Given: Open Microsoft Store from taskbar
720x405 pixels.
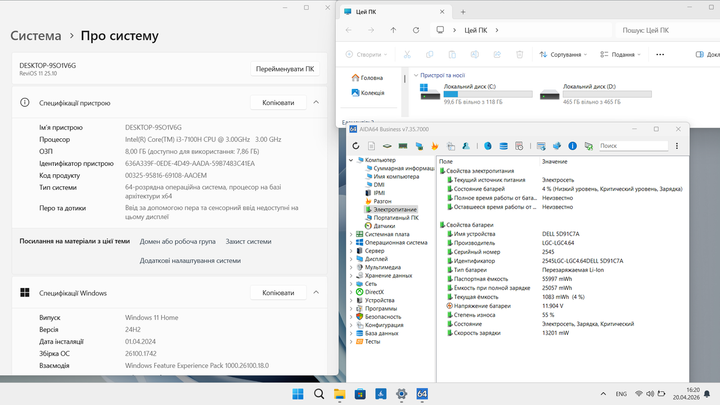Looking at the screenshot, I should tap(360, 394).
